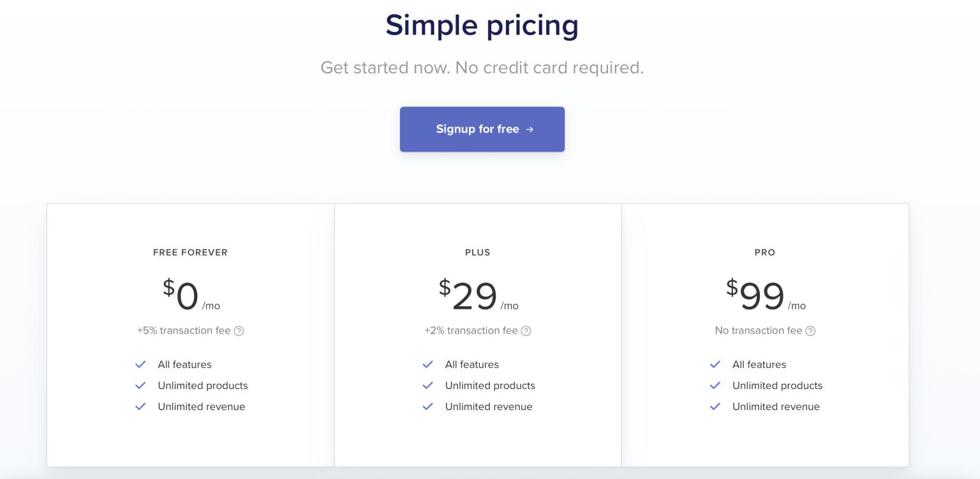
Task: Click the arrow icon inside the Signup button
Action: point(529,129)
